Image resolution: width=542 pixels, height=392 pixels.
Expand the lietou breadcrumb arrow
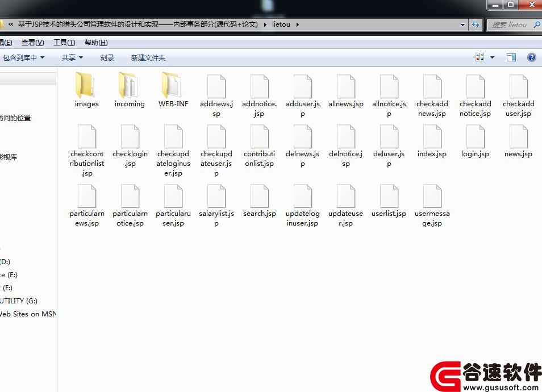(297, 24)
